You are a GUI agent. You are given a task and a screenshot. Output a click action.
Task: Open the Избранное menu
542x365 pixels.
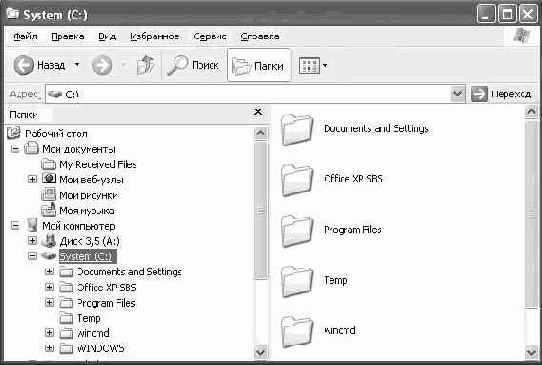pos(154,36)
